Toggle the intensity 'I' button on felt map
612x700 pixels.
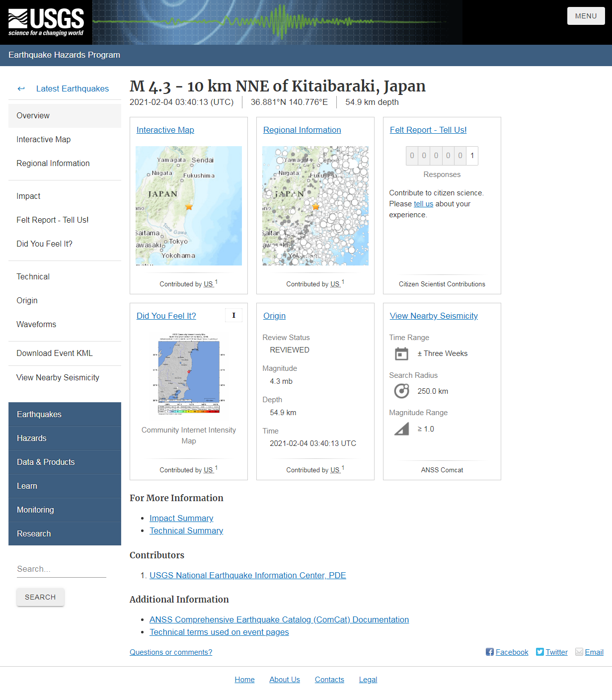[233, 315]
